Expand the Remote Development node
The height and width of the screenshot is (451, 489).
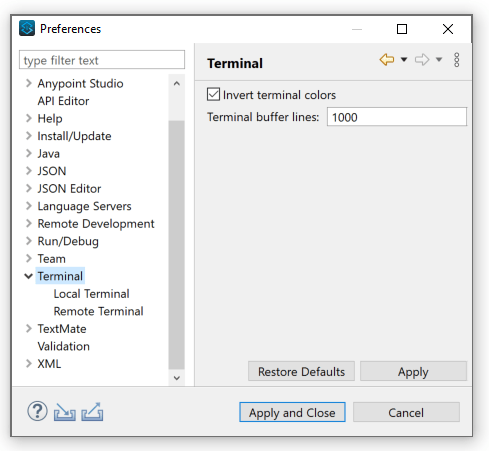[x=29, y=223]
